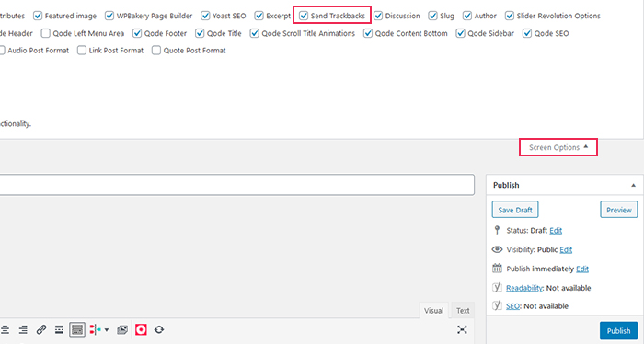Click the Publish box heading
This screenshot has width=644, height=344.
(x=506, y=185)
